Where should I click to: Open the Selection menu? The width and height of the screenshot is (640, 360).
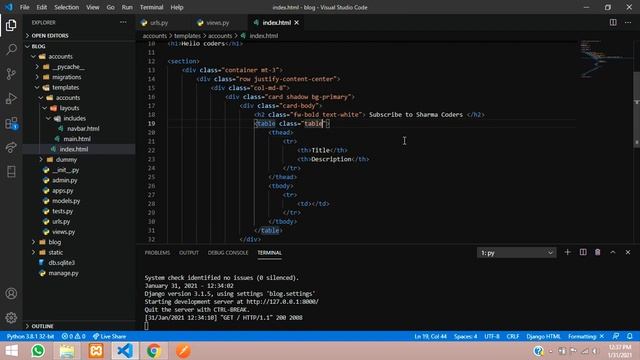(x=67, y=7)
